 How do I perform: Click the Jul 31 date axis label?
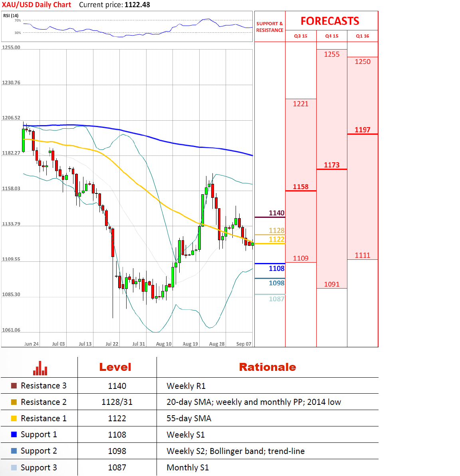139,344
